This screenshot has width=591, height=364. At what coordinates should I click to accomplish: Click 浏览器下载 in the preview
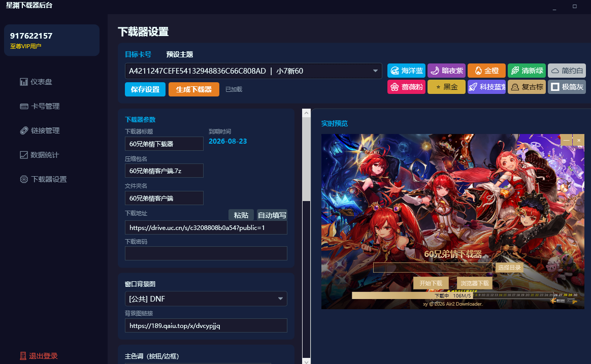(x=475, y=283)
